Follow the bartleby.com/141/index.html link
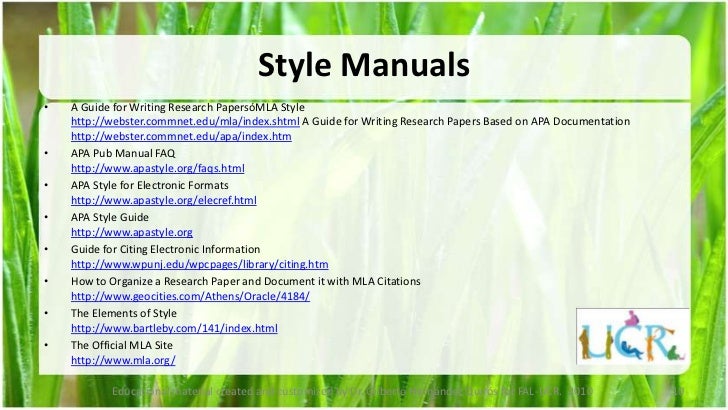The image size is (728, 410). tap(174, 328)
